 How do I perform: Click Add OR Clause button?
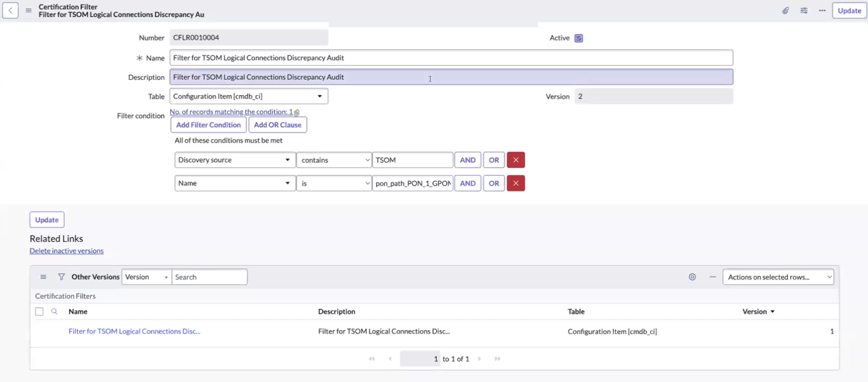(277, 125)
